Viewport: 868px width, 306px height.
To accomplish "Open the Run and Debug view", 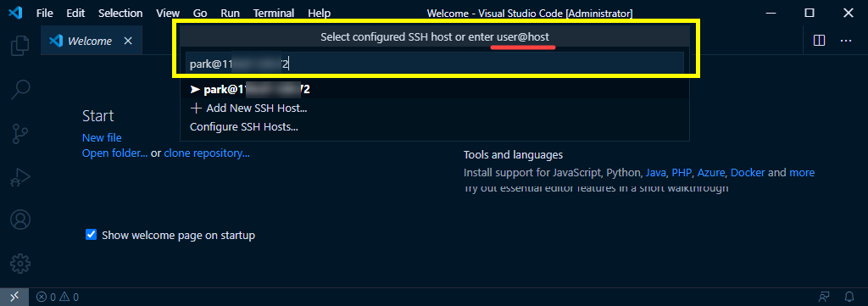I will pyautogui.click(x=20, y=177).
